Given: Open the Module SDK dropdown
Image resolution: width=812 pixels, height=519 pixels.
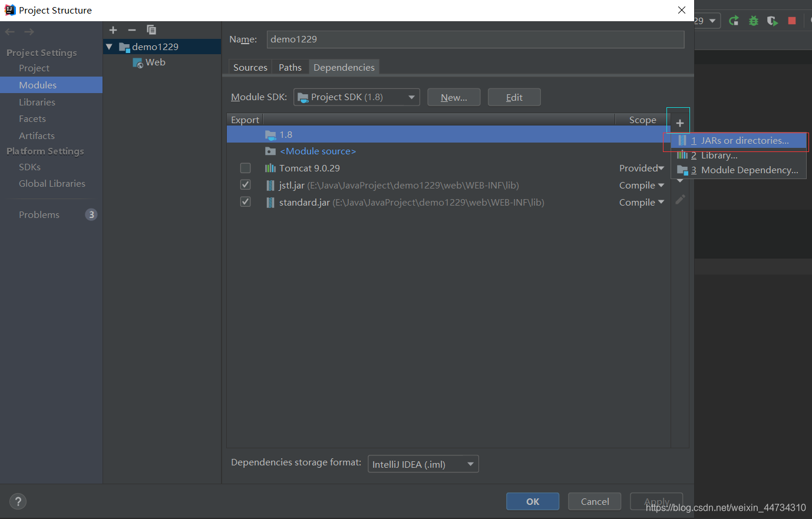Looking at the screenshot, I should [357, 97].
